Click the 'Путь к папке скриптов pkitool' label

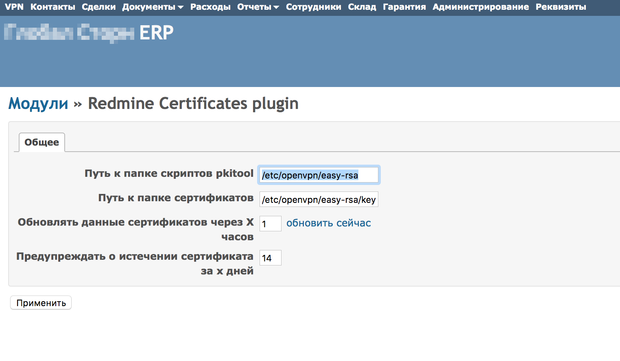169,174
